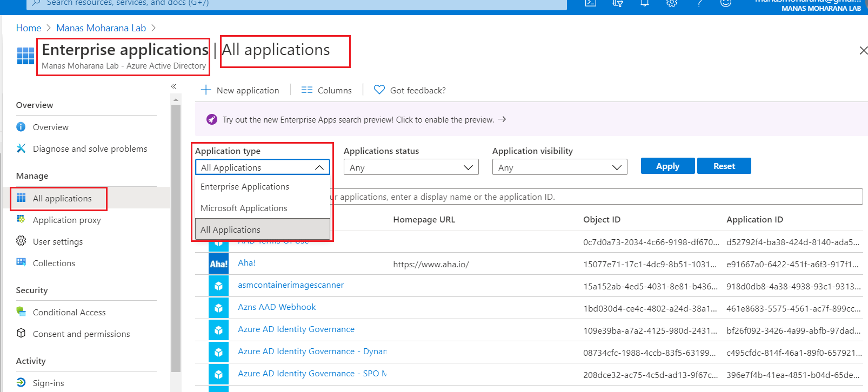Open Azure AD Identity Governance - SPO link

pyautogui.click(x=312, y=374)
